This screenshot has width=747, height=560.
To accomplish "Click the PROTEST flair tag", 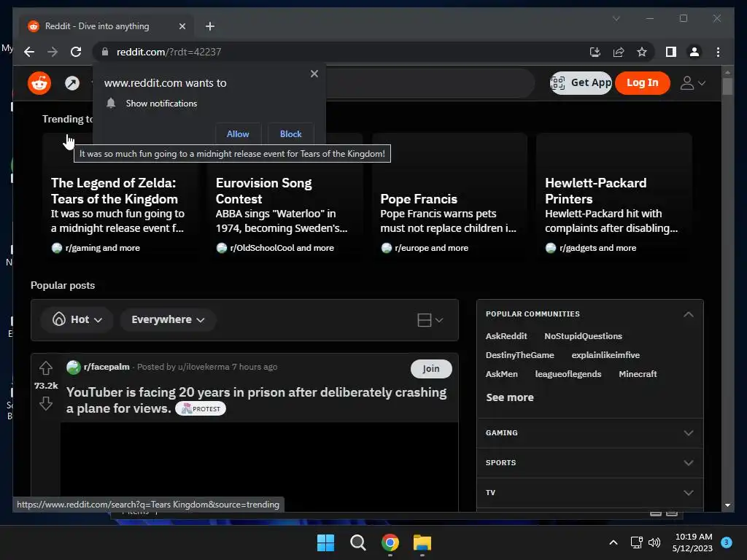I will click(201, 409).
